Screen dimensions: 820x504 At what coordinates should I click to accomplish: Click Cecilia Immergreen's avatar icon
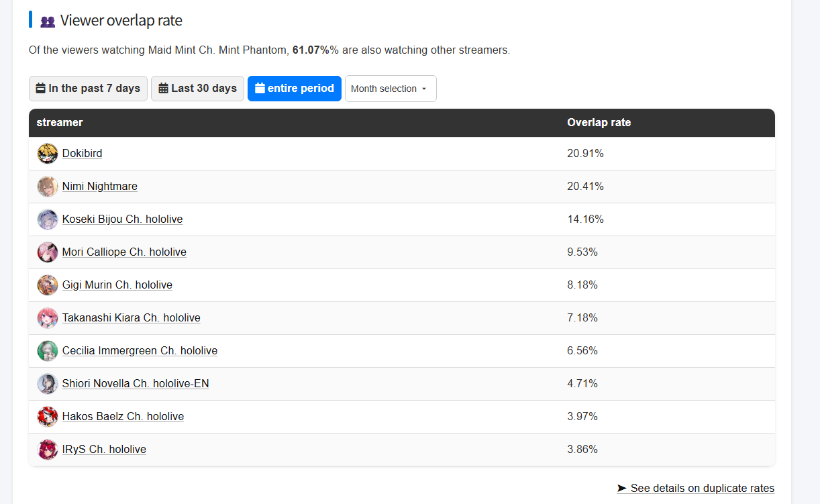coord(48,351)
